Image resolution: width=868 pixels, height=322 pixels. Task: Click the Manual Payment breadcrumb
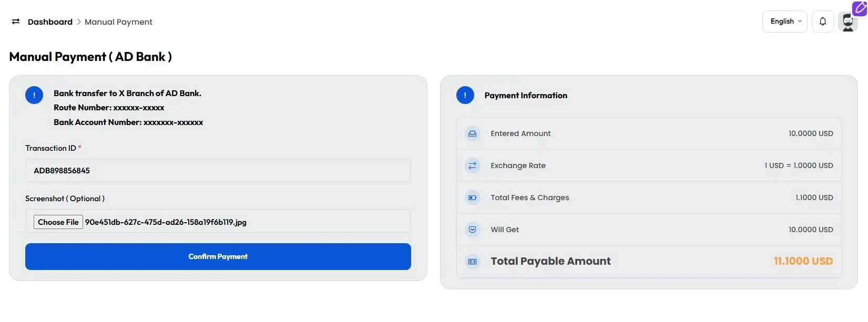[118, 22]
